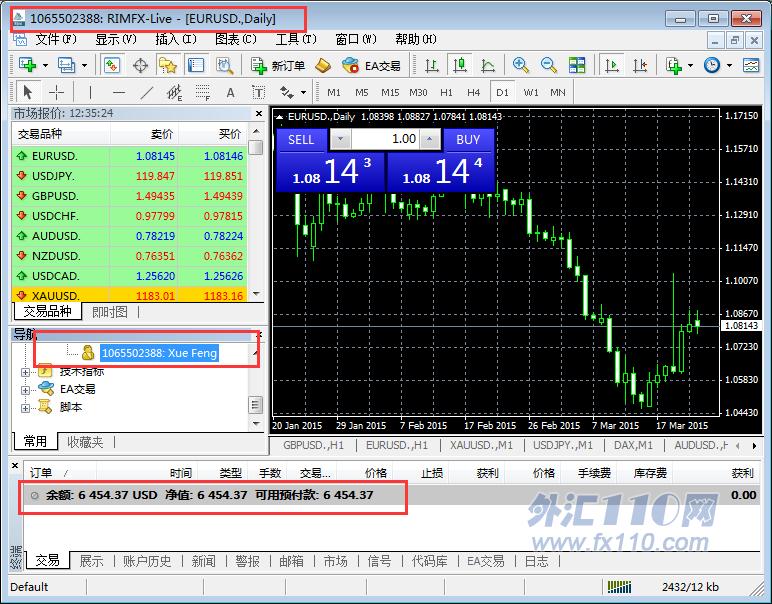Switch to 账户历史 terminal tab
This screenshot has height=604, width=772.
tap(147, 561)
